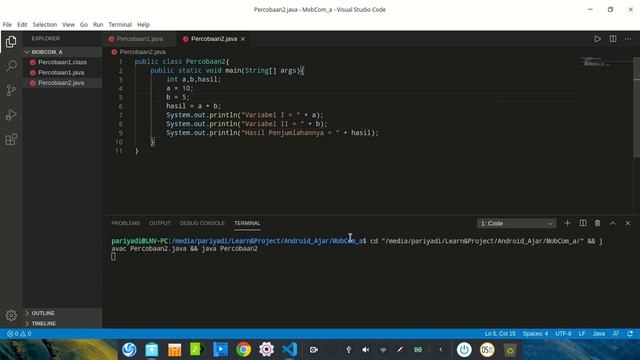Viewport: 640px width, 360px height.
Task: Open the Run menu
Action: 98,24
